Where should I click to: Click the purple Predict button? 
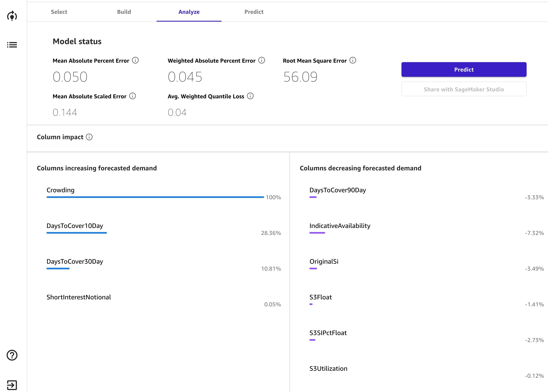click(464, 69)
